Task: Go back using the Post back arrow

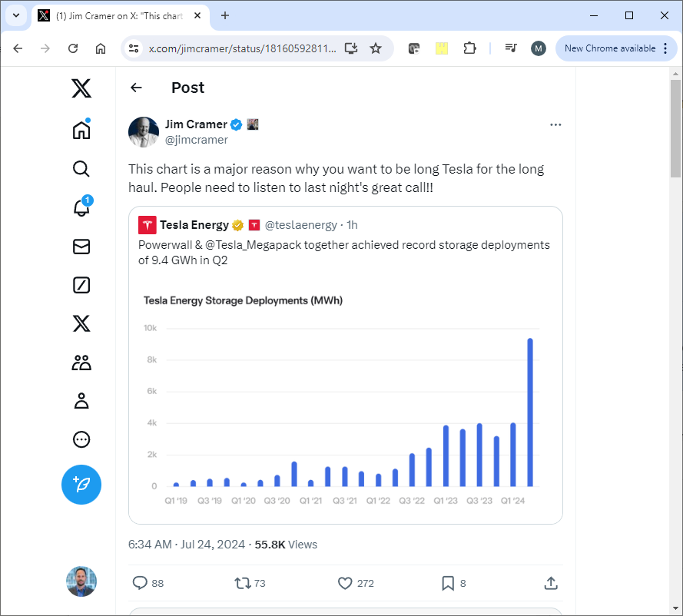Action: 136,88
